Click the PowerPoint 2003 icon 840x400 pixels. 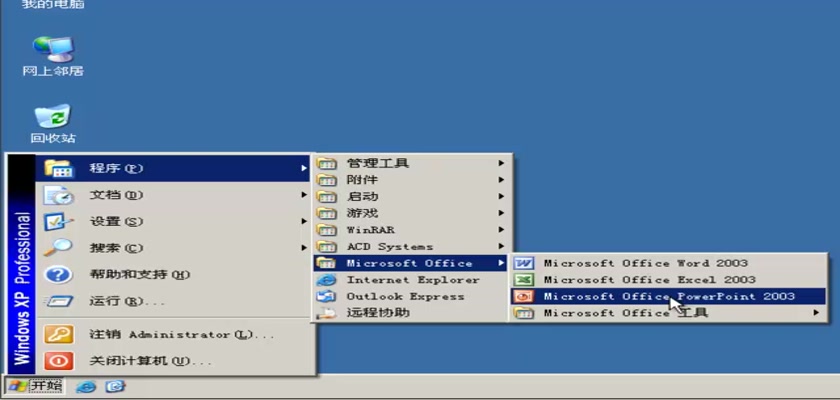point(523,296)
